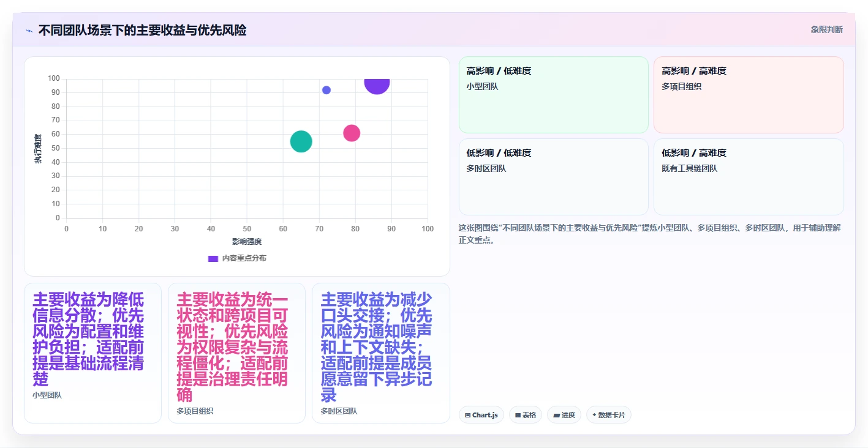Open the purple 降低信息分散 benefit card
The image size is (868, 448).
pyautogui.click(x=92, y=353)
